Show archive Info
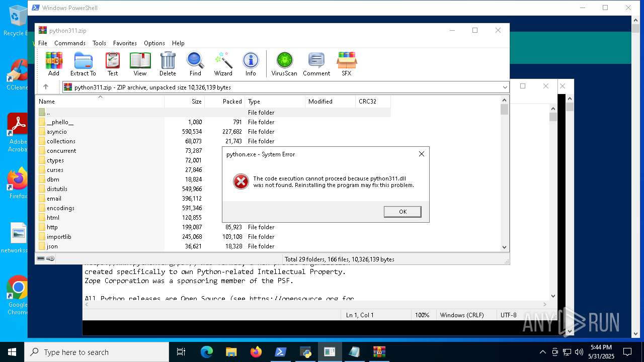Viewport: 644px width, 362px height. (x=251, y=64)
